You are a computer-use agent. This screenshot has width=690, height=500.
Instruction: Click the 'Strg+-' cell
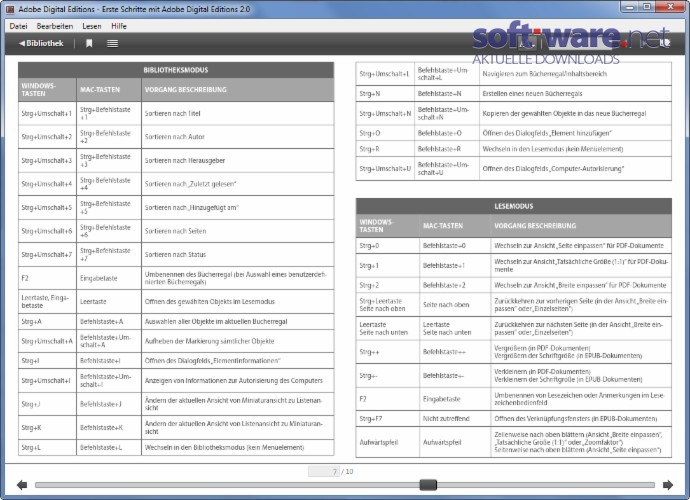388,375
